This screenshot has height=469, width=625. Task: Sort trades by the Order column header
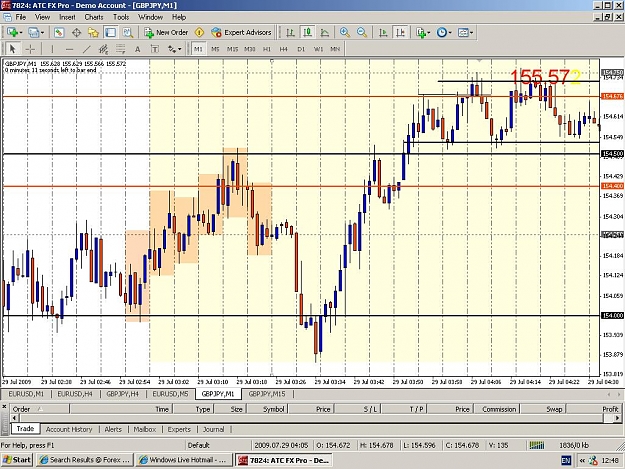pyautogui.click(x=39, y=409)
